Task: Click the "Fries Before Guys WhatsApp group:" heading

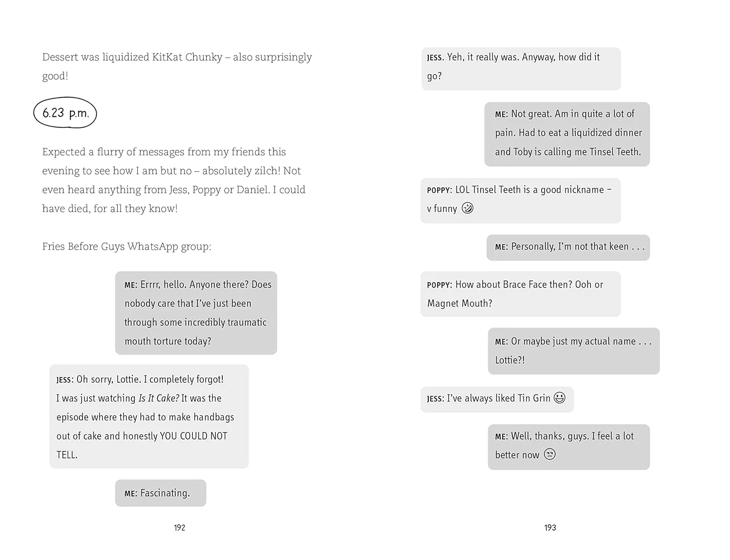Action: [127, 247]
